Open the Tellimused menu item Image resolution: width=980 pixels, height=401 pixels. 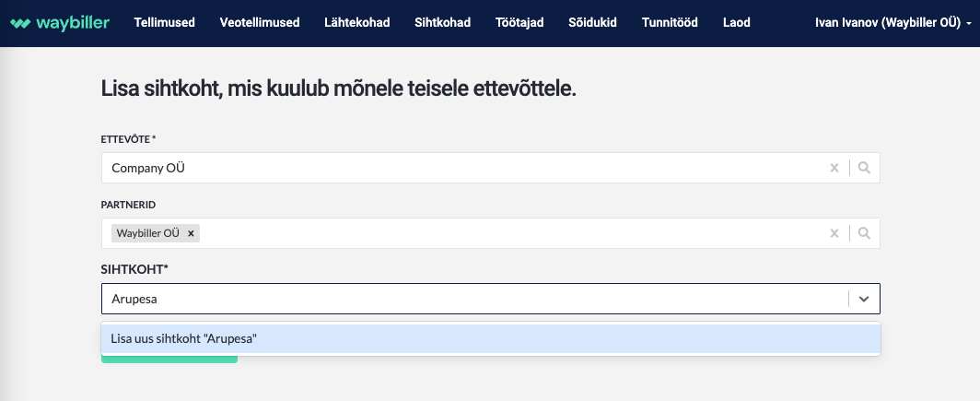coord(164,22)
